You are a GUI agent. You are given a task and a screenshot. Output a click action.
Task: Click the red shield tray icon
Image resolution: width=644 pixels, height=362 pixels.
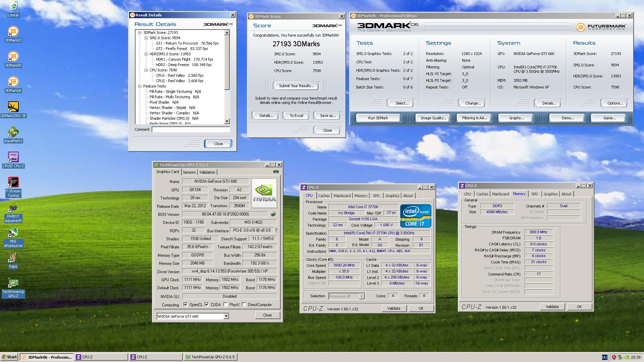[x=614, y=357]
